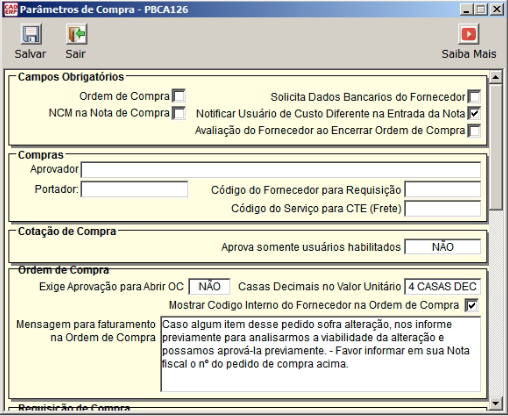Close the Parâmetros de Compra window

point(497,9)
